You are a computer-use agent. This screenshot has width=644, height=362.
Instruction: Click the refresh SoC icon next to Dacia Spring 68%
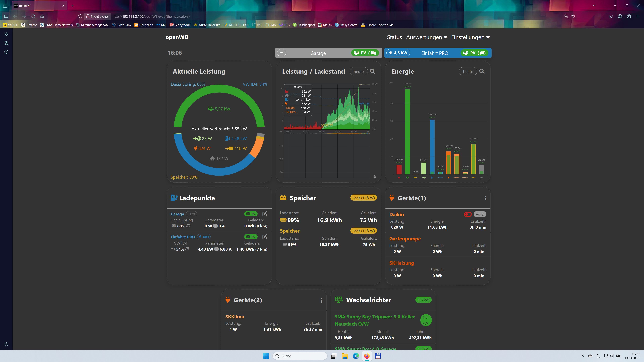[188, 226]
